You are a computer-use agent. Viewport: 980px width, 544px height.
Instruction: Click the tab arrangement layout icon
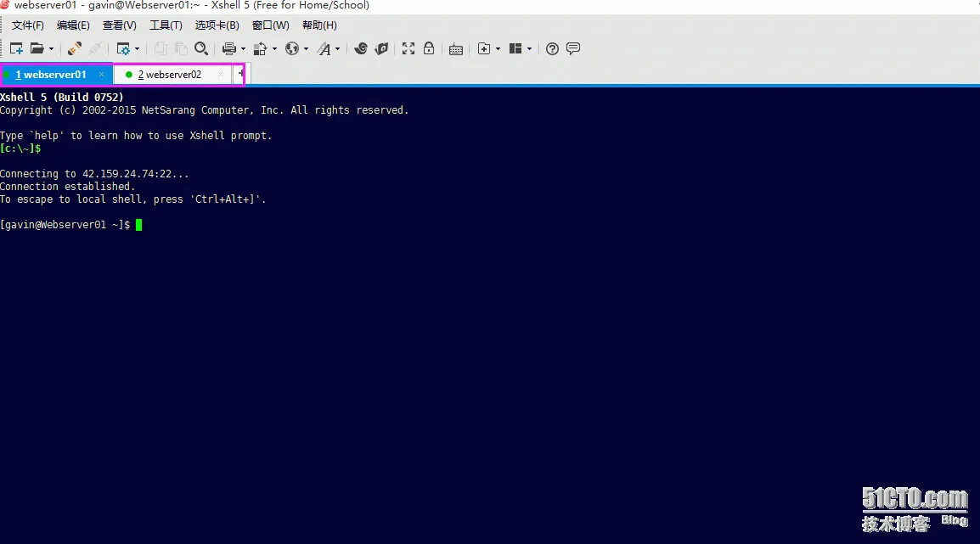pyautogui.click(x=515, y=48)
